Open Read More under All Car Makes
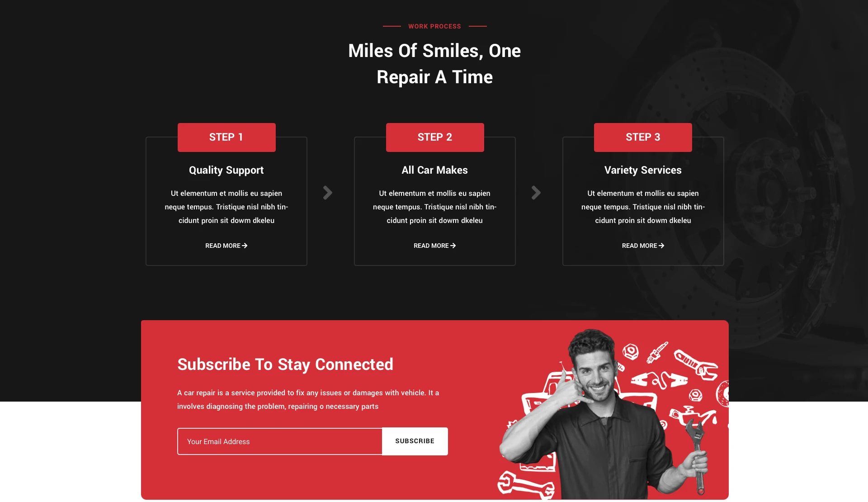868x502 pixels. tap(435, 246)
